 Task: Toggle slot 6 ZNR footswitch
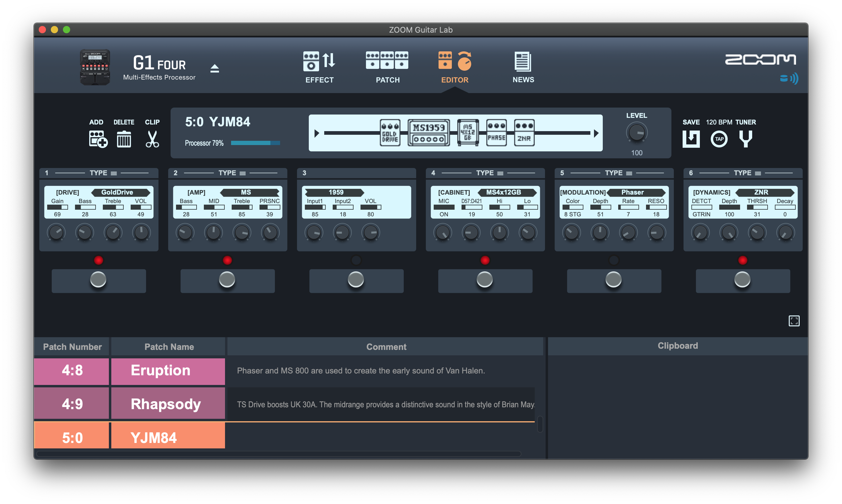[x=742, y=280]
